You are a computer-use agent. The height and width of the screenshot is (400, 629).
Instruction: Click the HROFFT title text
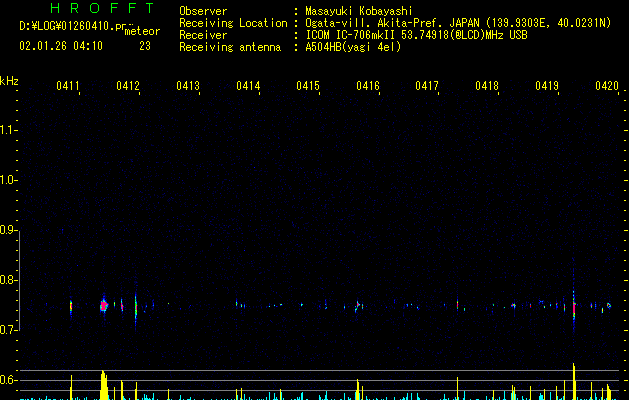click(102, 8)
